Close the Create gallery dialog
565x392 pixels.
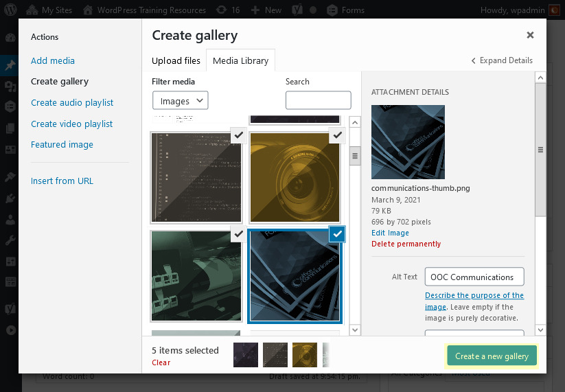[x=530, y=35]
